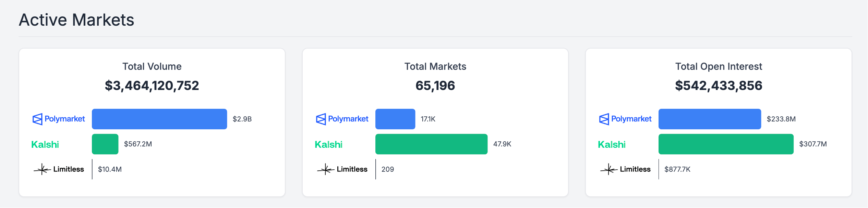Image resolution: width=868 pixels, height=208 pixels.
Task: Click Polymarket logo in Total Open Interest card
Action: click(625, 119)
